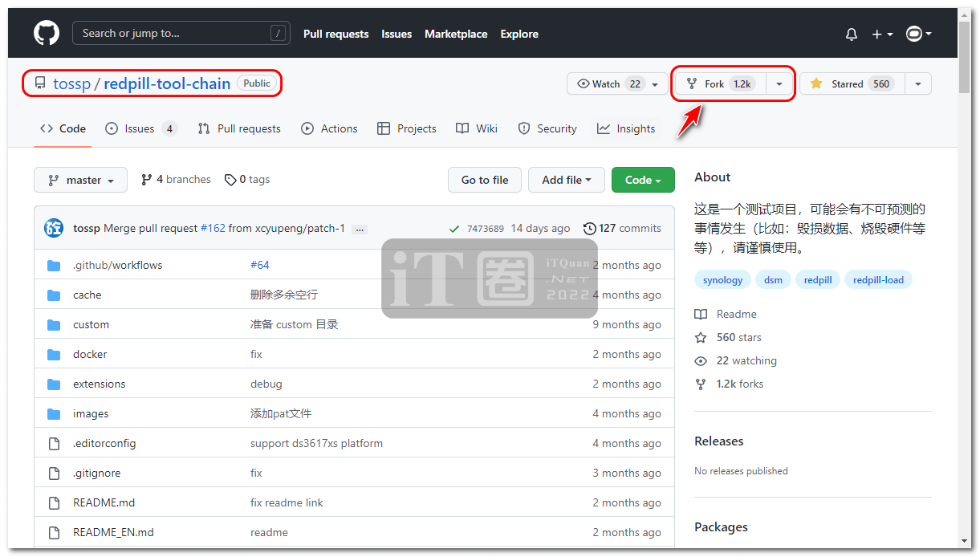
Task: Open Explore in top navigation
Action: (519, 34)
